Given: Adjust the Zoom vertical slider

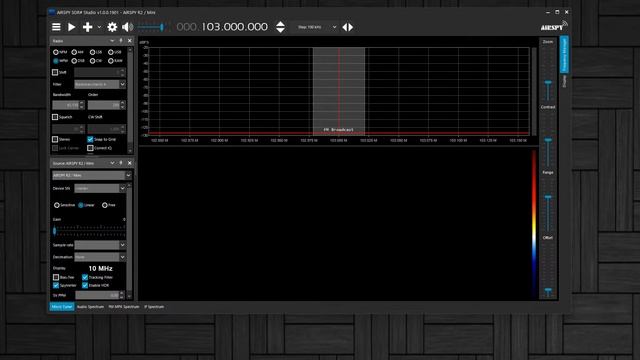Looking at the screenshot, I should coord(548,73).
